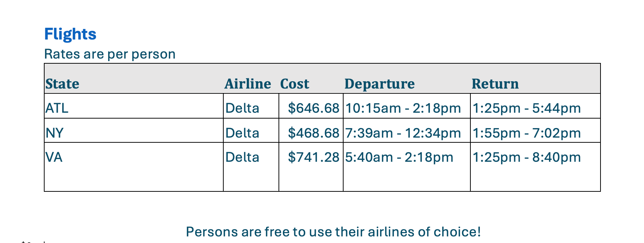Click the $468.68 cost cell
644x243 pixels.
pyautogui.click(x=314, y=132)
